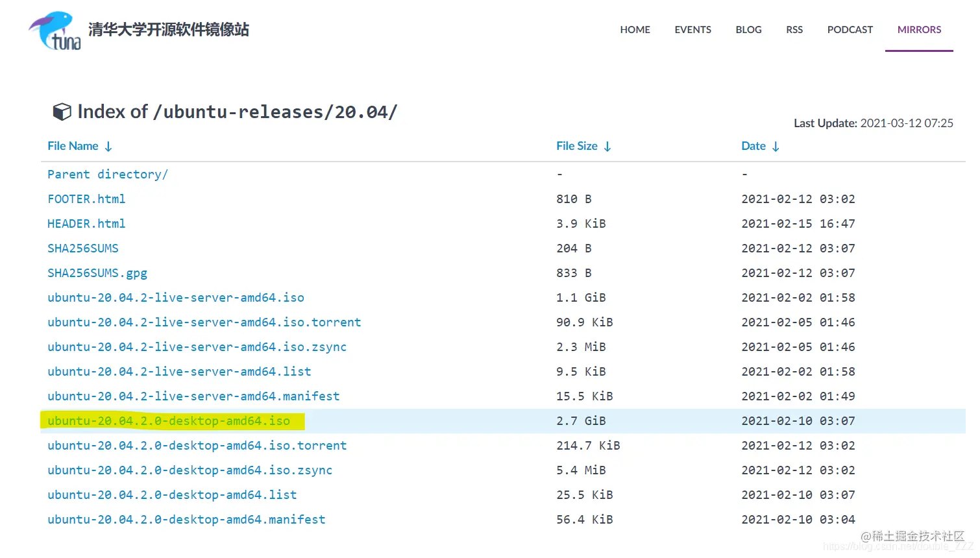Download the highlighted ubuntu-20.04.2.0-desktop-amd64.iso
This screenshot has width=980, height=558.
pyautogui.click(x=169, y=420)
